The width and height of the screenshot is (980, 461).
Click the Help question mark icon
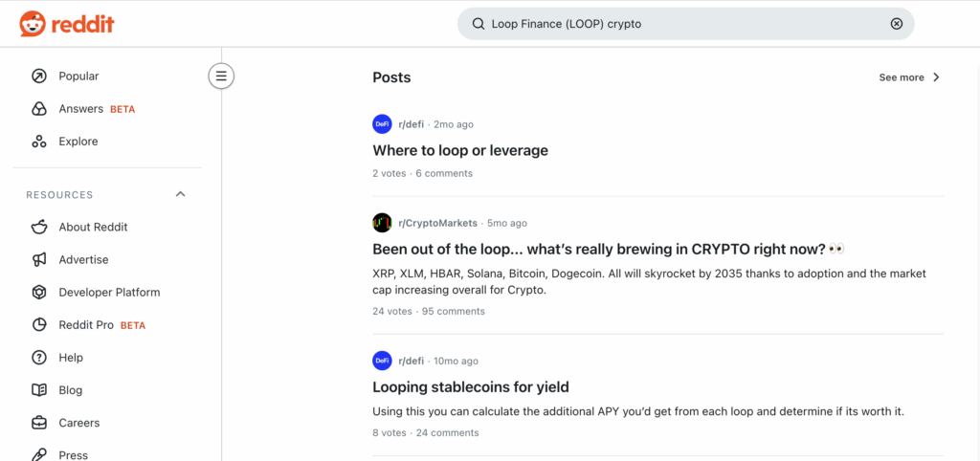point(39,358)
